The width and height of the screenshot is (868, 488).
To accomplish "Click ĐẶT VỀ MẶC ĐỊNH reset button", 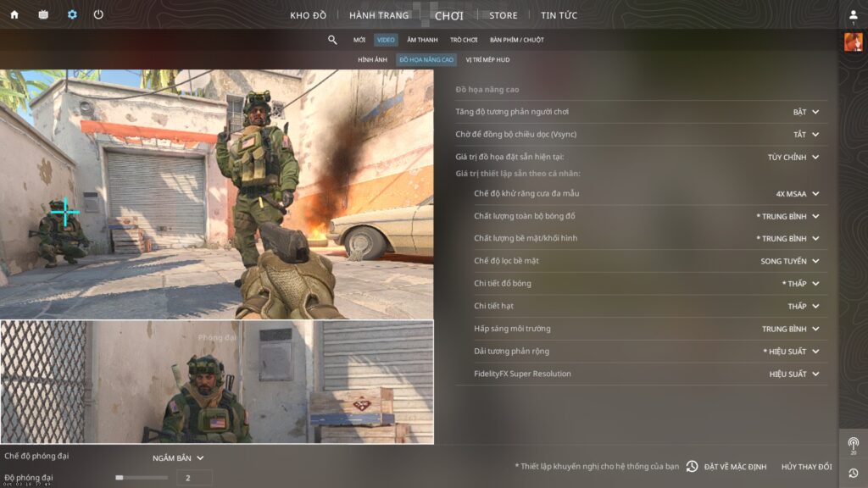I will coord(726,467).
